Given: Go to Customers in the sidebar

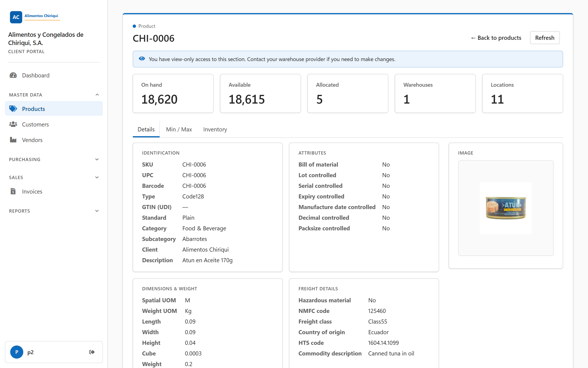Looking at the screenshot, I should tap(54, 124).
